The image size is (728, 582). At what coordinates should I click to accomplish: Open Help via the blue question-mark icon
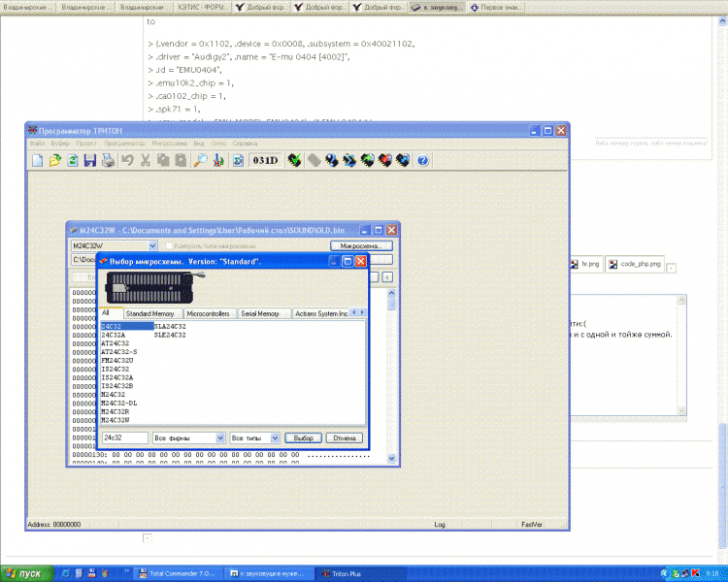[422, 161]
